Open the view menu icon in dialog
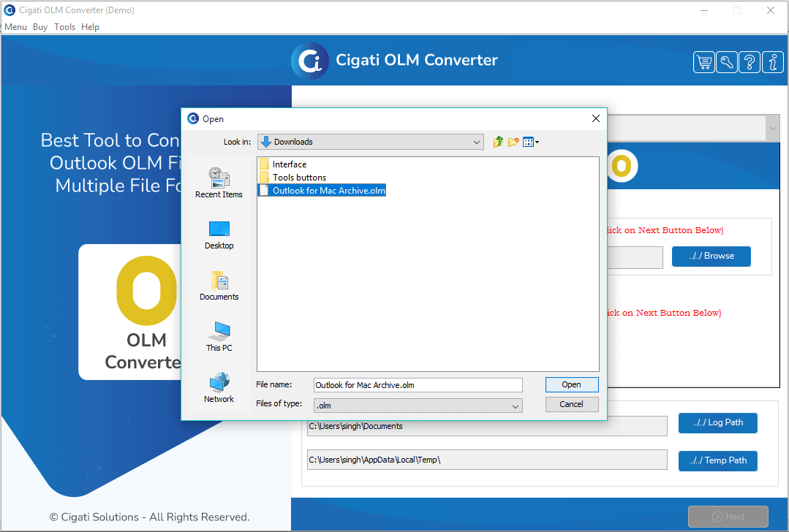 530,142
